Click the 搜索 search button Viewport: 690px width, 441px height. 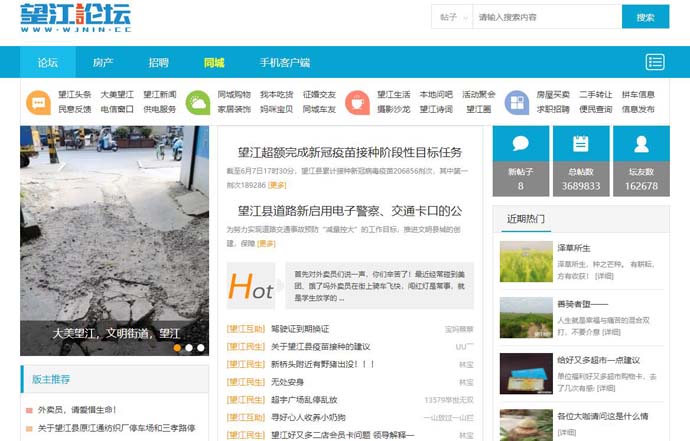[x=645, y=17]
